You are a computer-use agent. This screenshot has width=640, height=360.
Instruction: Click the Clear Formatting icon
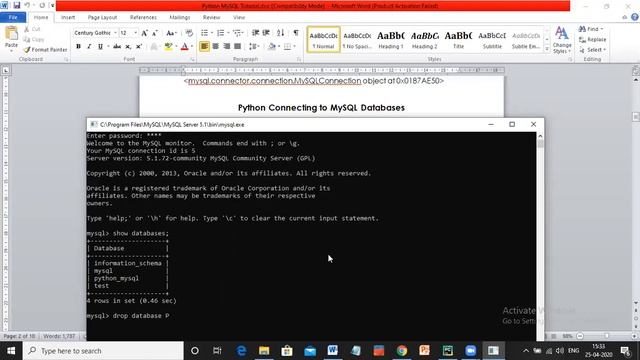click(189, 33)
